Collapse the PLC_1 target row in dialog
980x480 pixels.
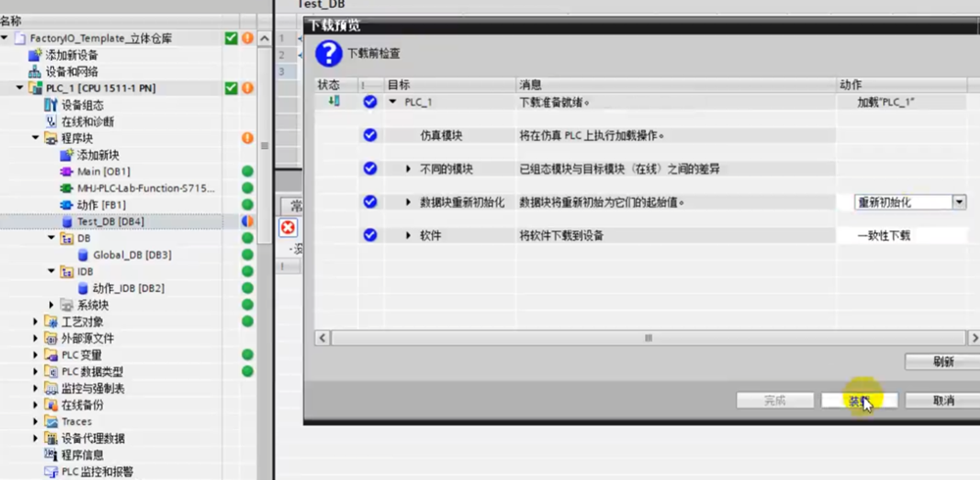393,102
